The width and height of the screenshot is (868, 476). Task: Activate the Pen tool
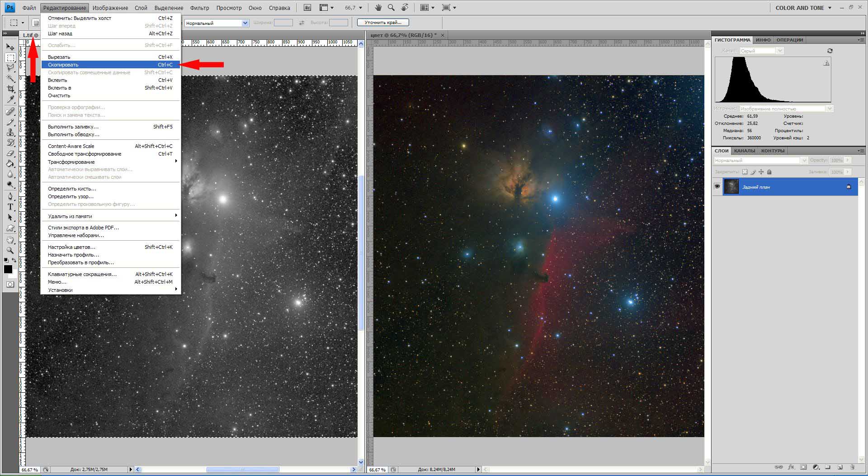tap(10, 196)
